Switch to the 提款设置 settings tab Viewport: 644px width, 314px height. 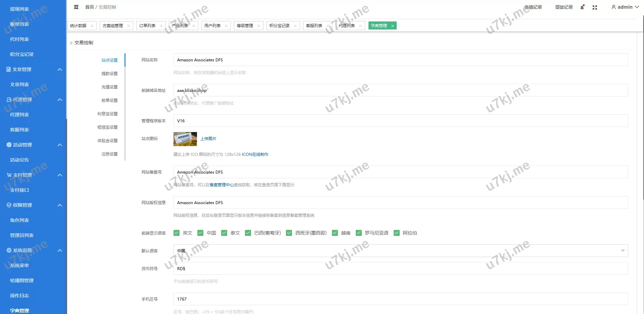pos(109,74)
